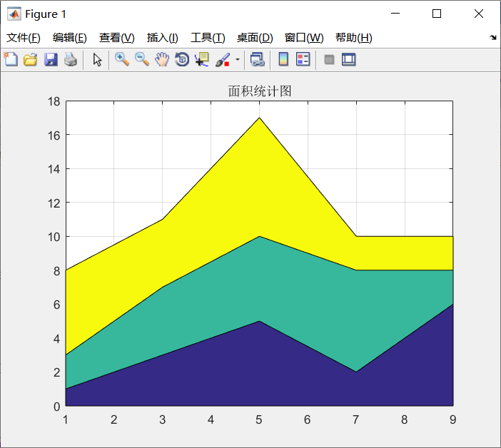Insert Legend from the toolbar
Image resolution: width=501 pixels, height=448 pixels.
[303, 59]
